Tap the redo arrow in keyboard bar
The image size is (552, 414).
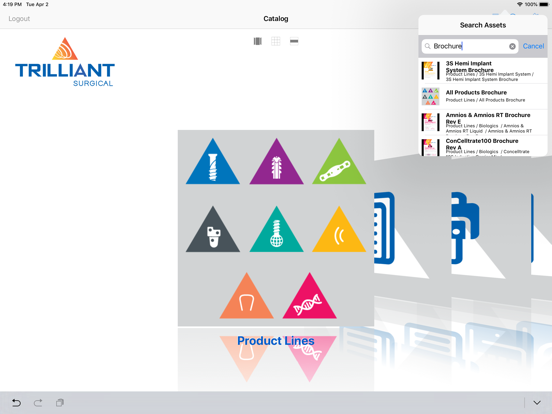tap(38, 402)
